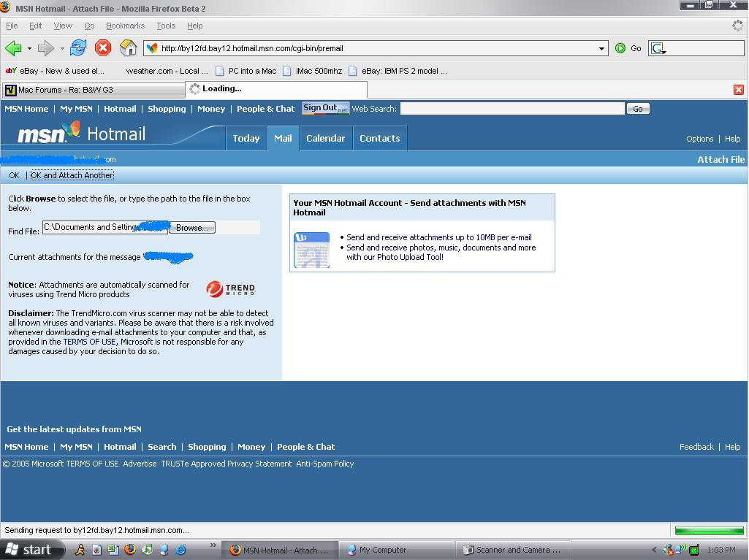Reload the page with the refresh icon
The width and height of the screenshot is (749, 560).
coord(78,47)
